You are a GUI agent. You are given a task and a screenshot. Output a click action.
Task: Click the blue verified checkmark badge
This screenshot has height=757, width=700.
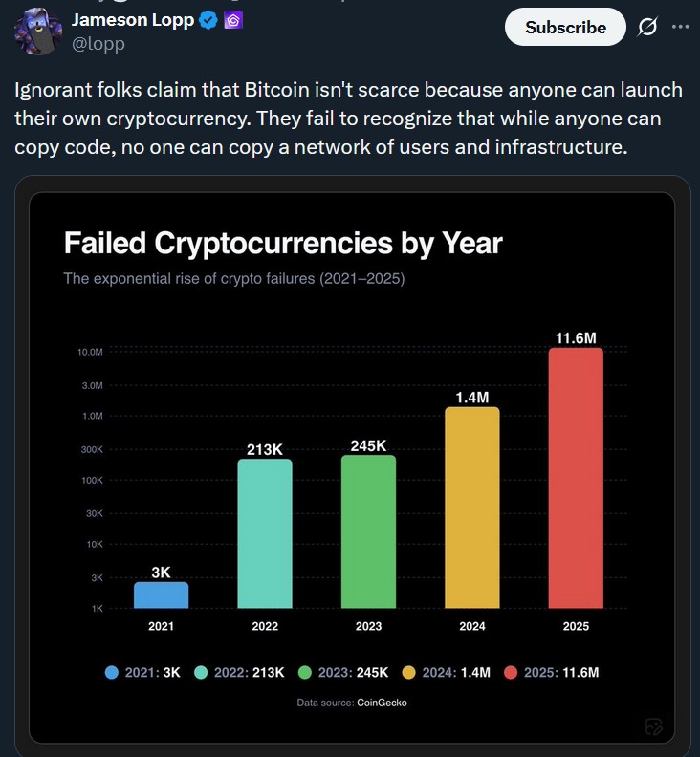pos(208,20)
